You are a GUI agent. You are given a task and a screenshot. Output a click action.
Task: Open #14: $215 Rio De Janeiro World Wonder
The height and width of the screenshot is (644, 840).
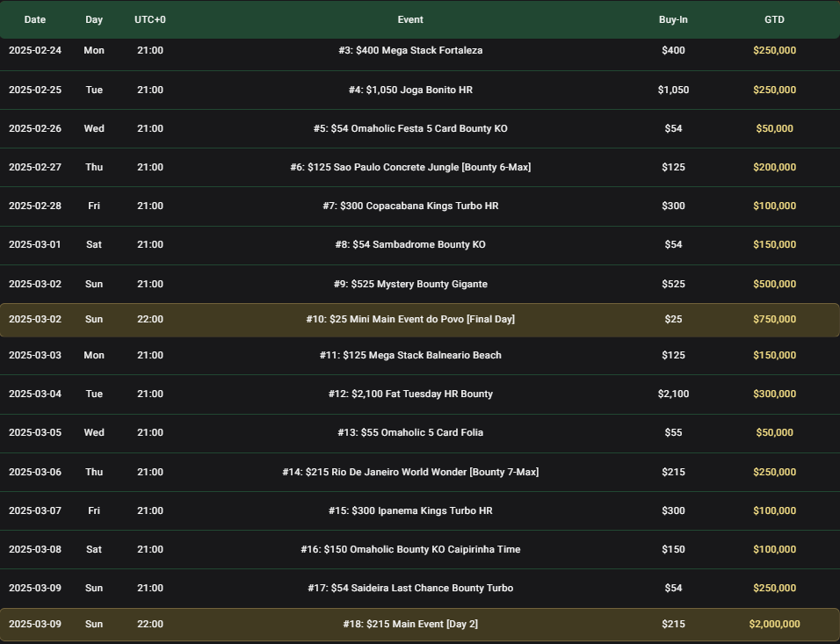coord(410,472)
